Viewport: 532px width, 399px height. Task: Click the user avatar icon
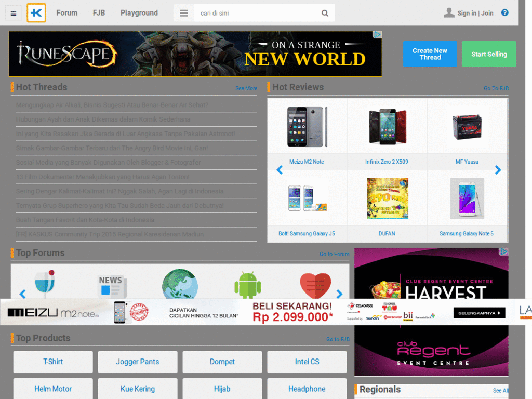pos(449,13)
